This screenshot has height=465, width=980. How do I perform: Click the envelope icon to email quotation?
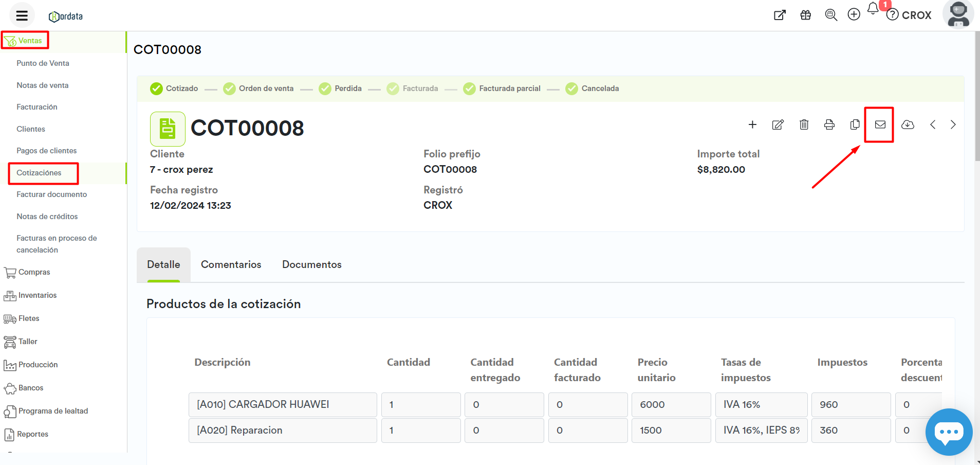(x=880, y=124)
